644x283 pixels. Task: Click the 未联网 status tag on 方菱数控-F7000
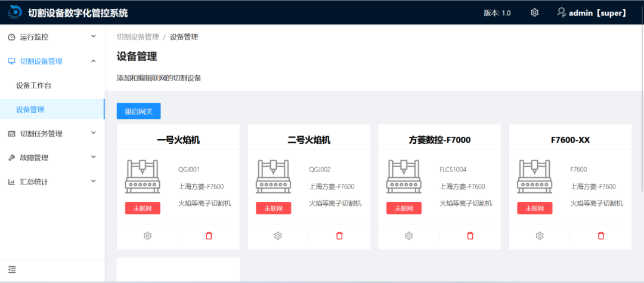click(404, 208)
